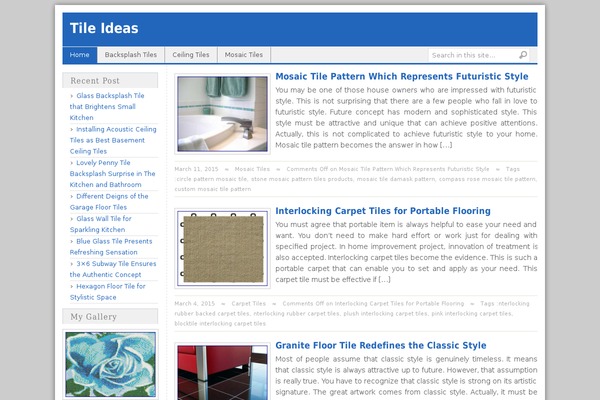The width and height of the screenshot is (600, 400).
Task: Click the search magnifier icon
Action: pos(523,55)
